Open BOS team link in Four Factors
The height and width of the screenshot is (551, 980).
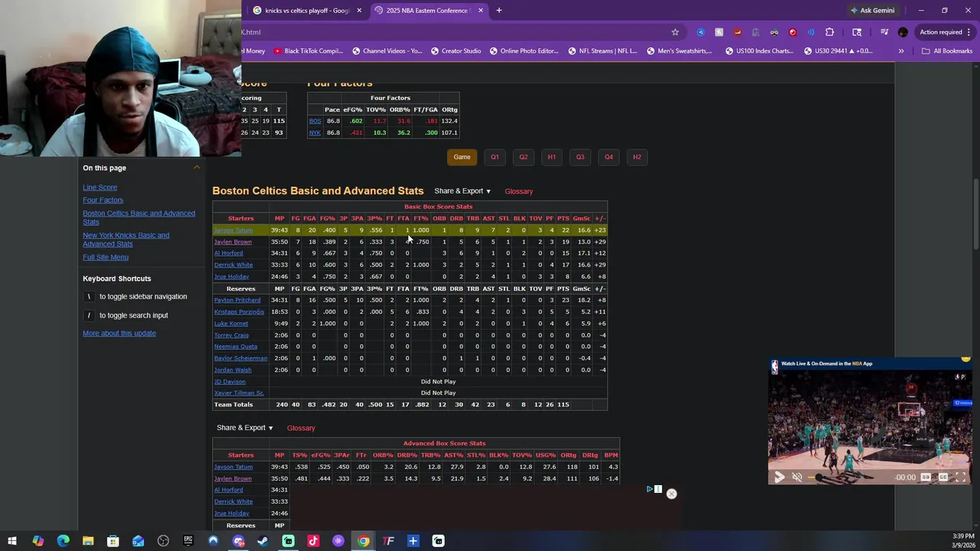click(x=315, y=121)
